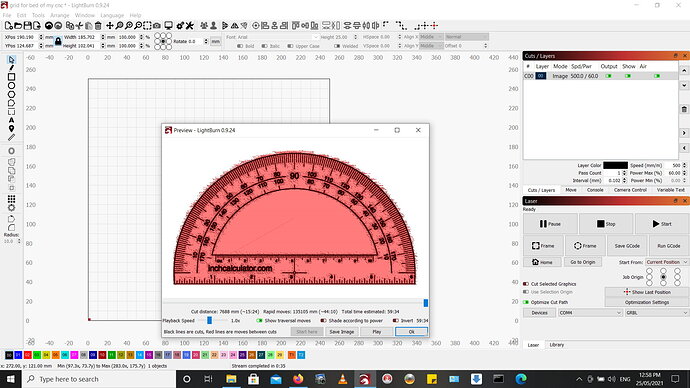
Task: Expand Cuts panel with right chevron
Action: [x=684, y=133]
